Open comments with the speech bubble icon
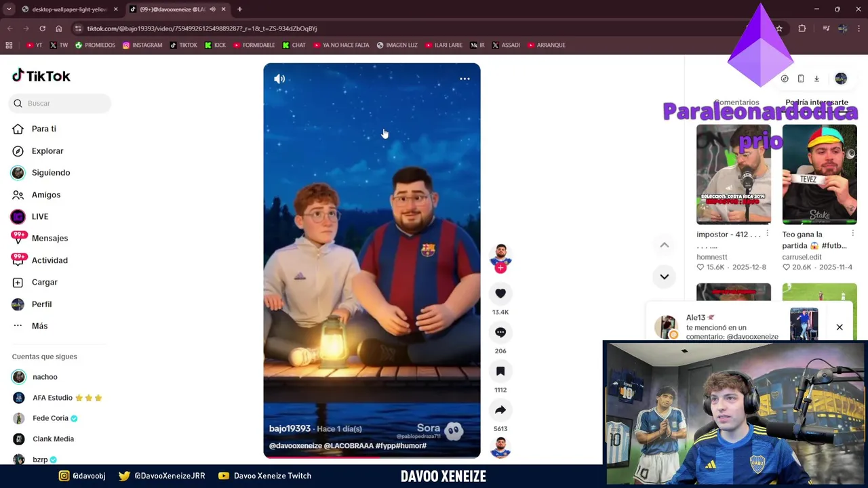This screenshot has height=488, width=868. point(500,332)
